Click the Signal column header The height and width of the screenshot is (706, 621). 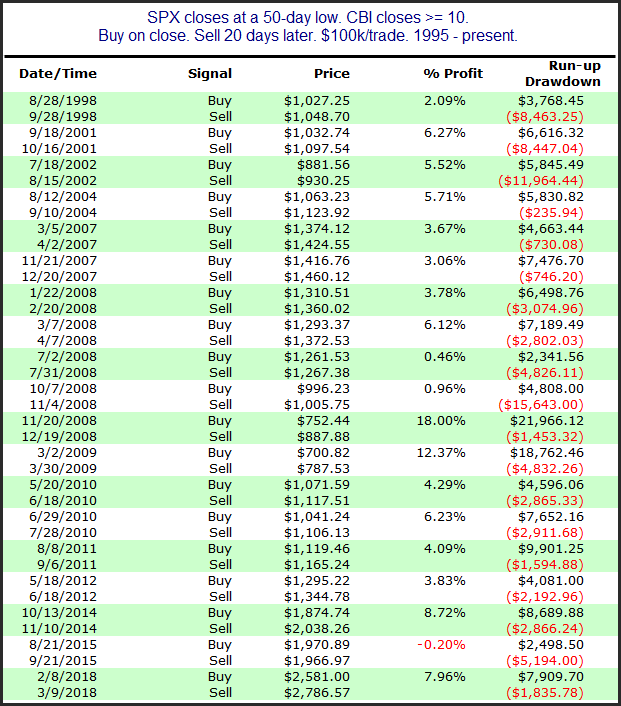[x=210, y=73]
